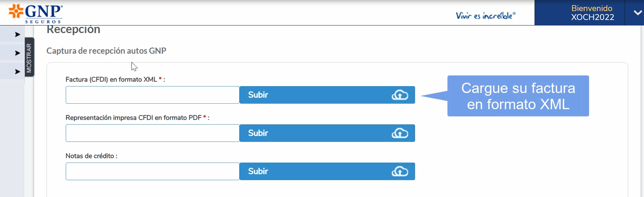Click cloud upload icon for XML factura
The image size is (644, 197).
click(400, 95)
